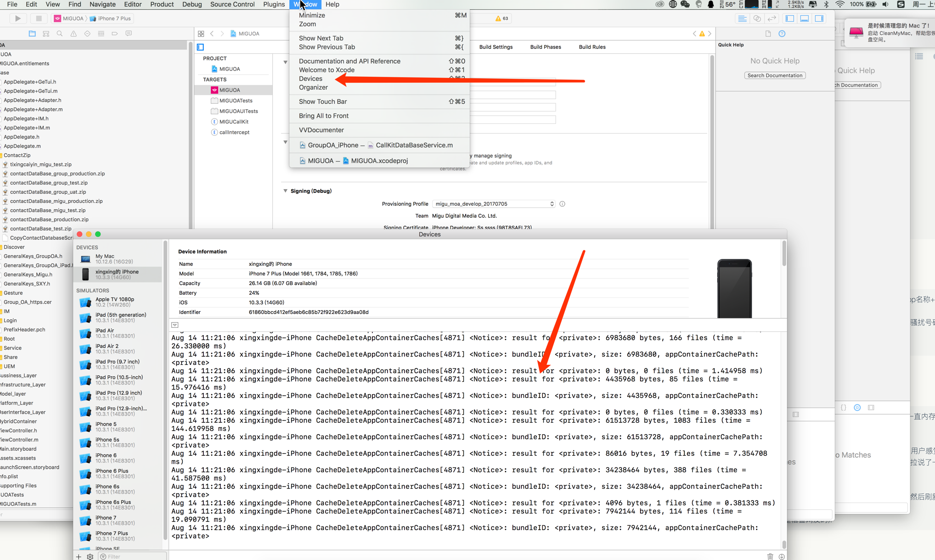Select the Version editor icon
Viewport: 935px width, 560px height.
(x=772, y=18)
